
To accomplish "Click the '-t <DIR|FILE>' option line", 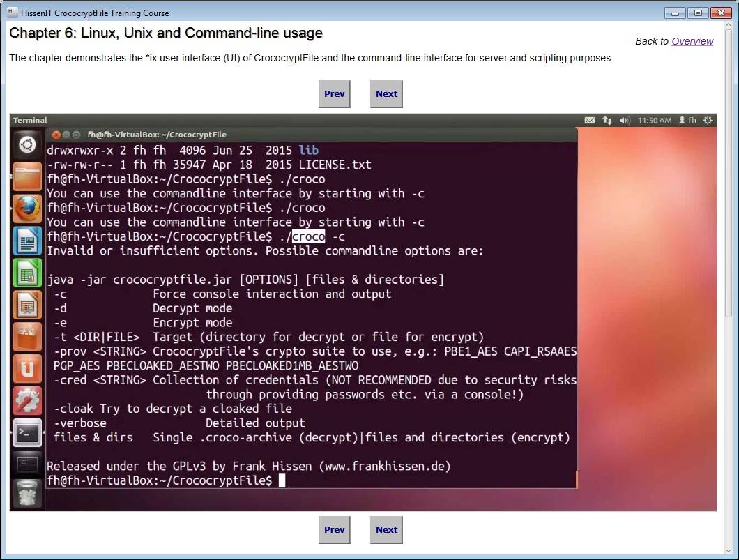I will click(268, 337).
